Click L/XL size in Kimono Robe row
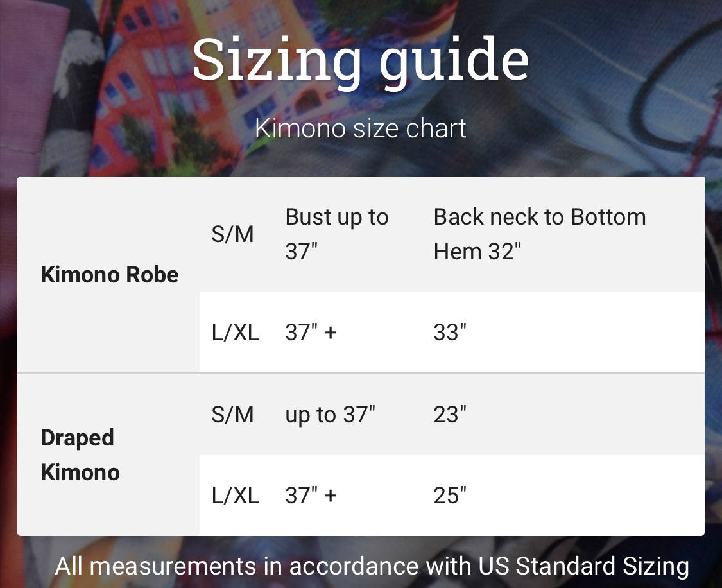Image resolution: width=722 pixels, height=588 pixels. point(236,333)
